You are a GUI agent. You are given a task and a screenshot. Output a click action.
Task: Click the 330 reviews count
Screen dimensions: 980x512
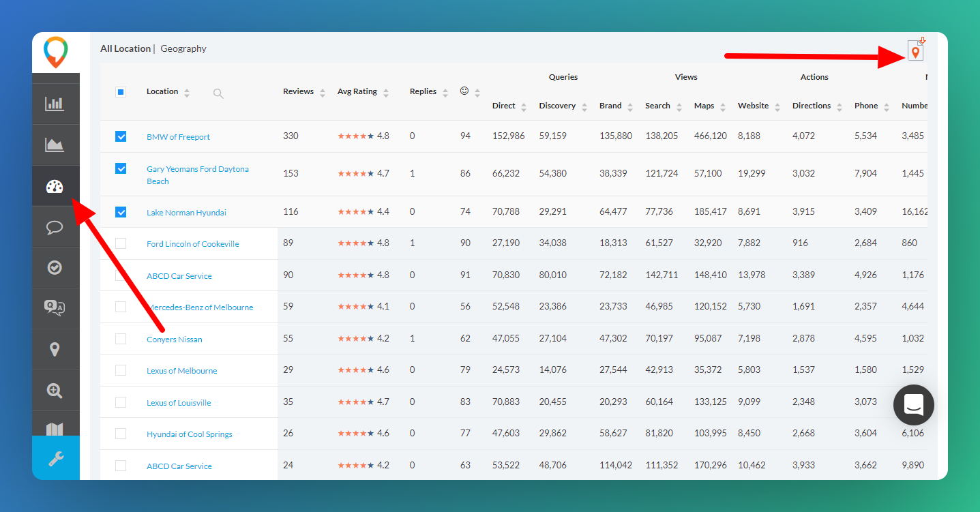pos(291,136)
